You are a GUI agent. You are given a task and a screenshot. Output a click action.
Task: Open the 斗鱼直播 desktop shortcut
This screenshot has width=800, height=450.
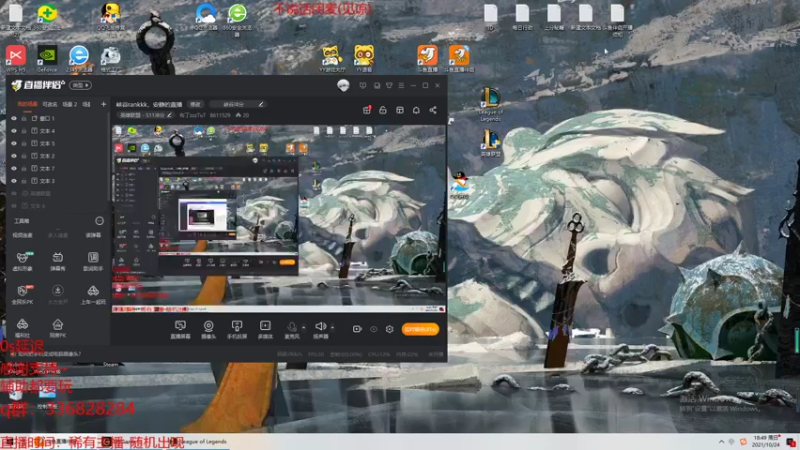(428, 59)
